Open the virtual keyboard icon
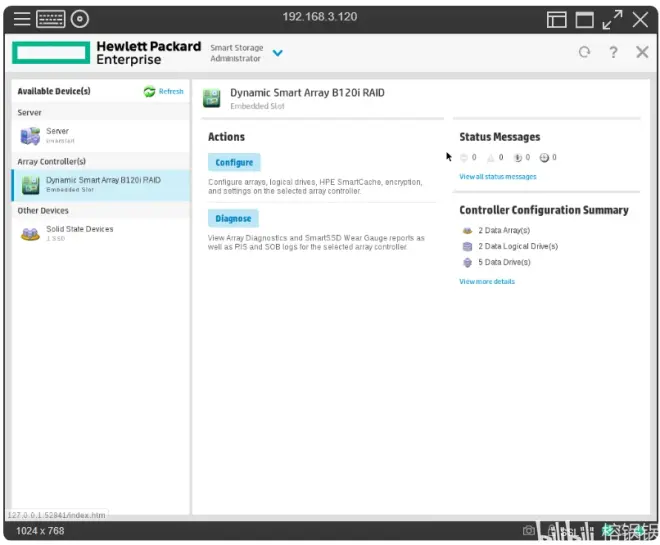This screenshot has width=660, height=545. point(51,19)
